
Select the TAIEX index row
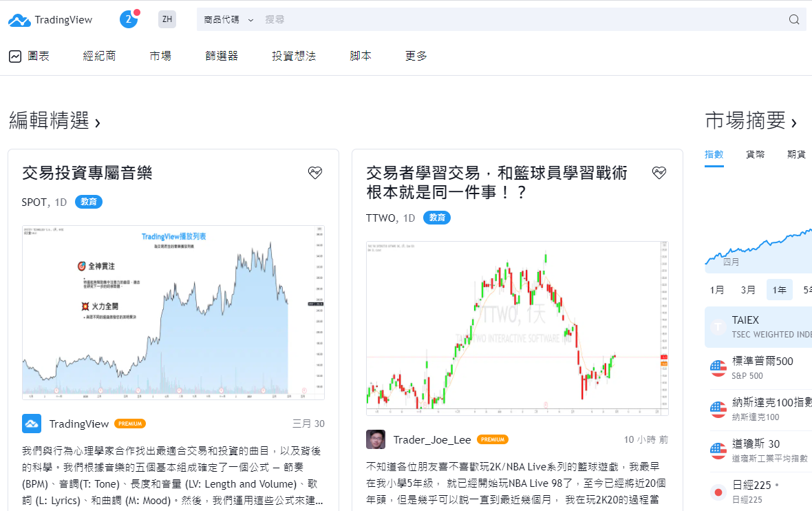click(x=758, y=327)
